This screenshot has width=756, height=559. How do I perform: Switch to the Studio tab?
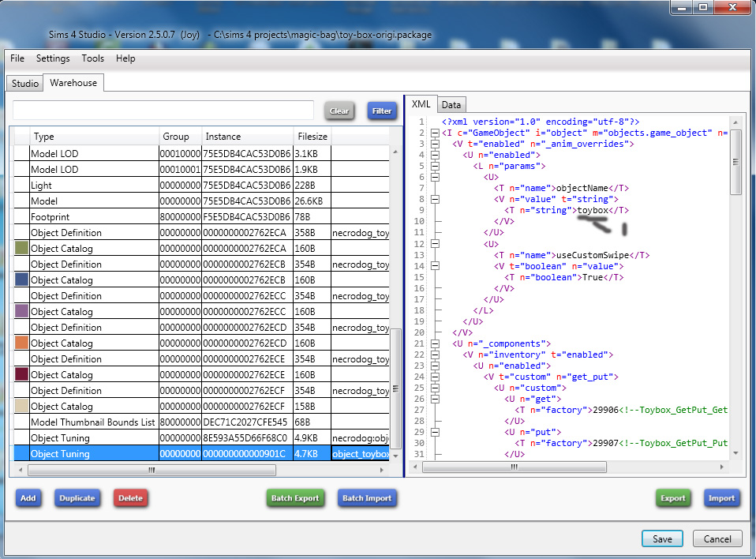click(25, 83)
